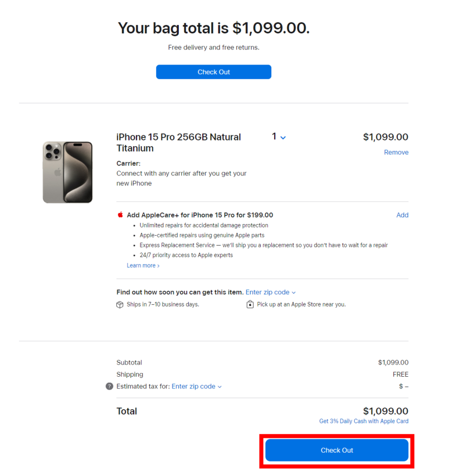
Task: Open the iPhone 15 Pro 256GB Natural Titanium title
Action: tap(178, 143)
